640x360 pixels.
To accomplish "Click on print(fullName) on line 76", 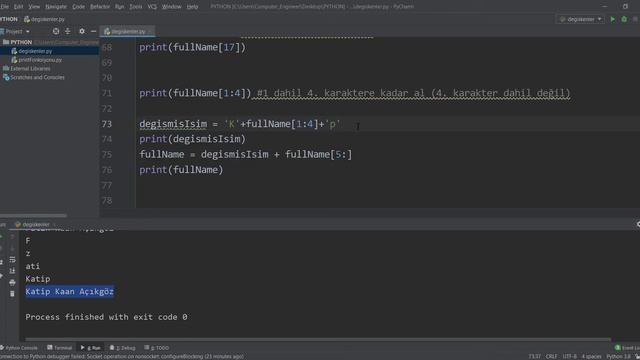I will (181, 170).
